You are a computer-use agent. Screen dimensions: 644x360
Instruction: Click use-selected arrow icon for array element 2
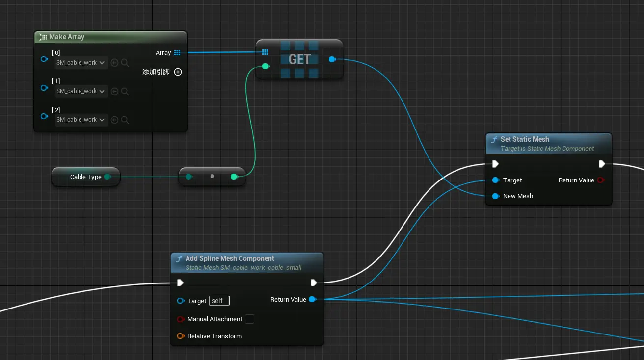pos(114,120)
